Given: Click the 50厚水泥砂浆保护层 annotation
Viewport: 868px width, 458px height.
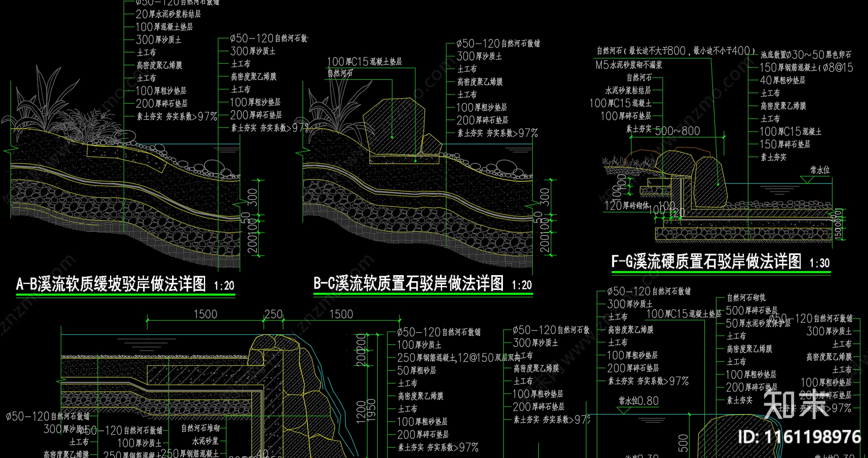Looking at the screenshot, I should pos(758,323).
